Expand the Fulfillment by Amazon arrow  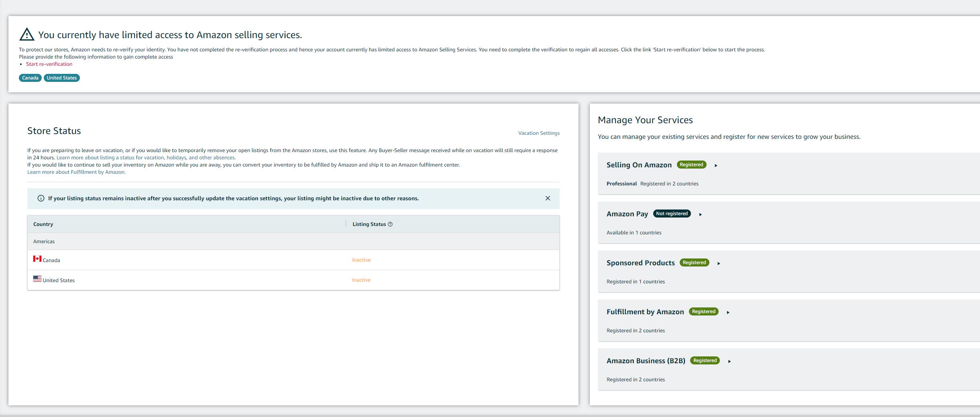pyautogui.click(x=728, y=312)
